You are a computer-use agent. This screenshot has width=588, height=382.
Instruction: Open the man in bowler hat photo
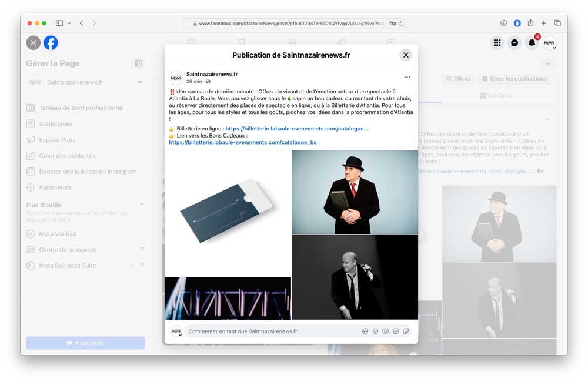click(355, 192)
